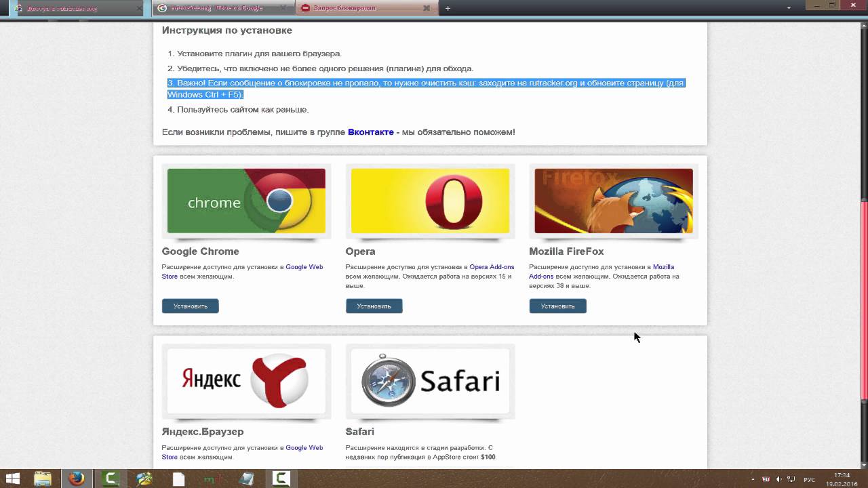Screen dimensions: 868x488
Task: Open a new browser tab
Action: 448,8
